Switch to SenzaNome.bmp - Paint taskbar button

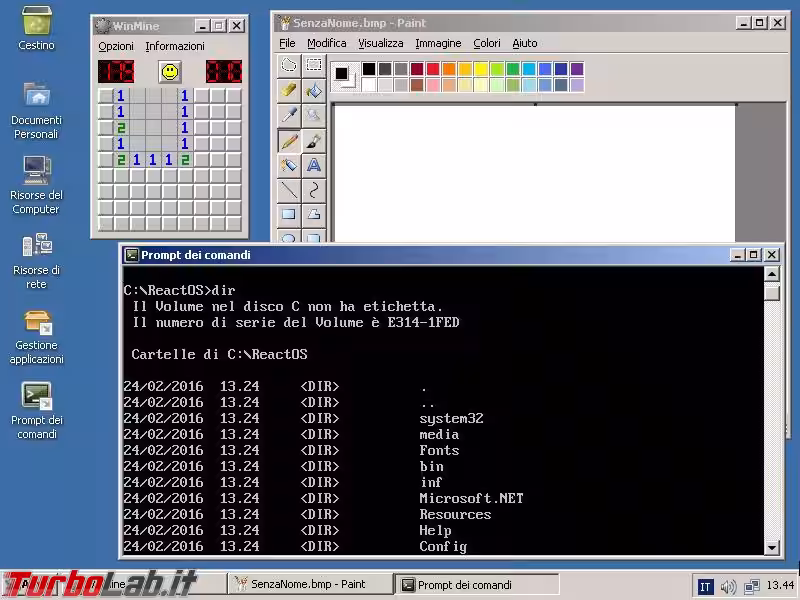[309, 584]
